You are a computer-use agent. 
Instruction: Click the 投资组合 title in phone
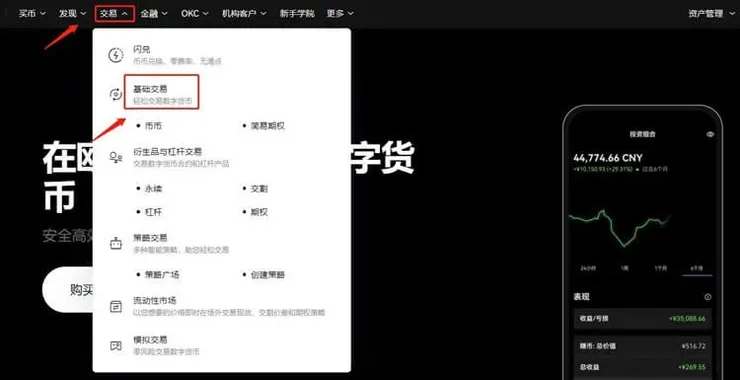(x=642, y=135)
